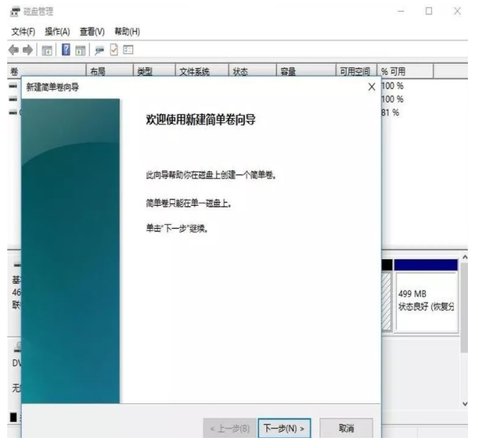Open the 操作(A) menu

point(58,32)
